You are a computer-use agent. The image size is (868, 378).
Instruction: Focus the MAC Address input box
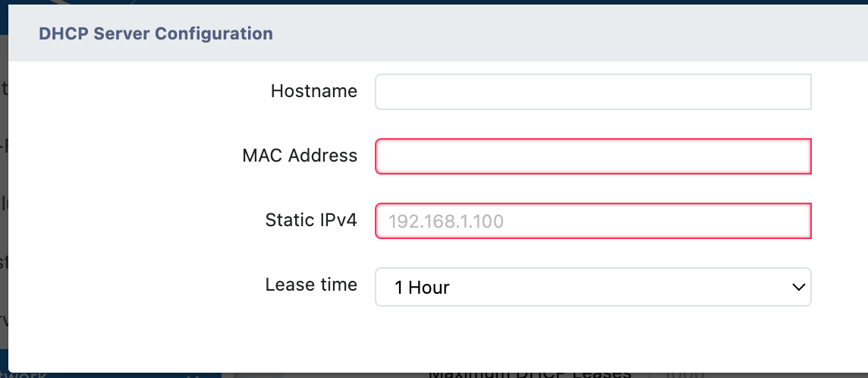coord(593,156)
